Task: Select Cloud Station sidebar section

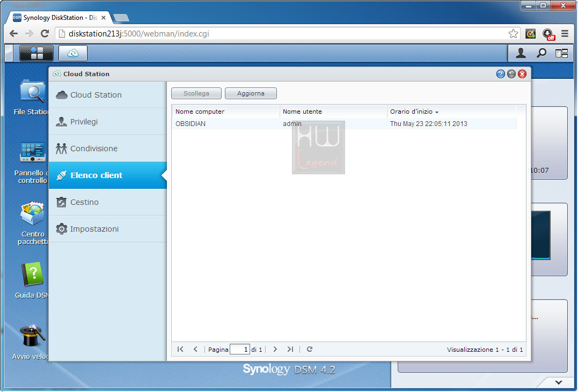Action: coord(108,95)
